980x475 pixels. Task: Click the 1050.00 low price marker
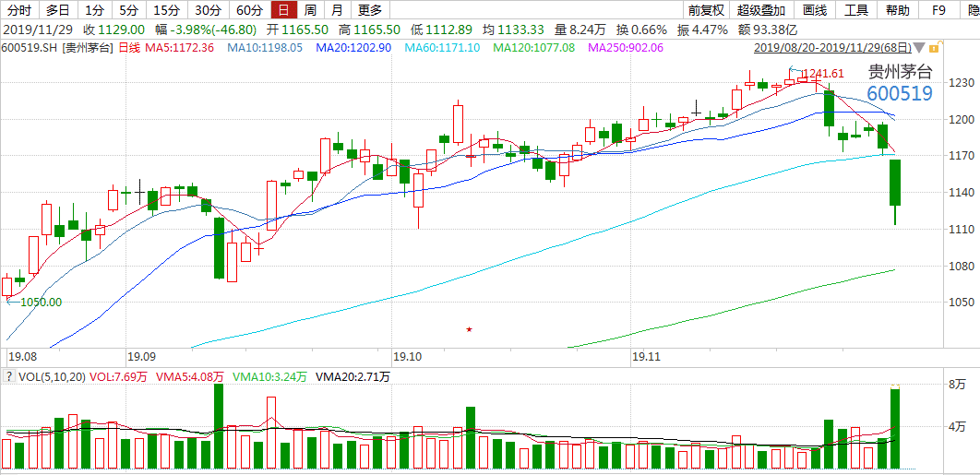click(41, 302)
